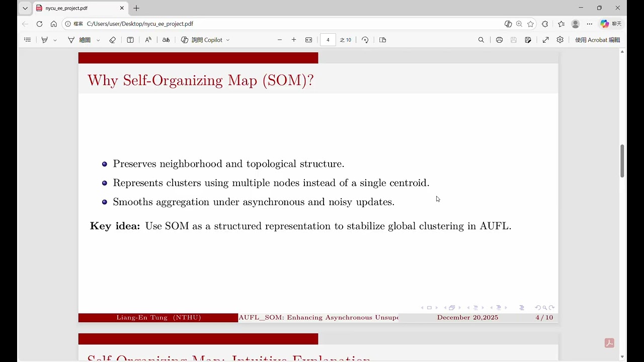This screenshot has width=644, height=362.
Task: Close the nycu_ee_project.pdf tab
Action: [x=122, y=8]
